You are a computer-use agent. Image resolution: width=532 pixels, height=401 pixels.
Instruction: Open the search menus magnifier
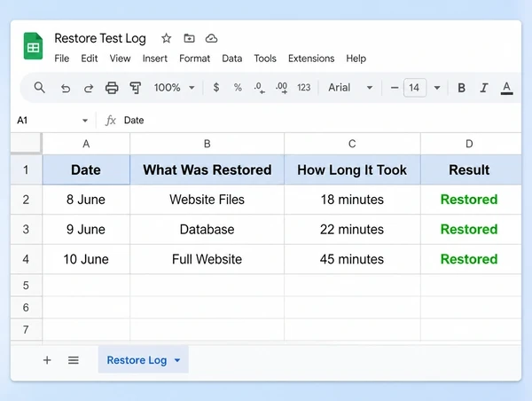coord(39,88)
